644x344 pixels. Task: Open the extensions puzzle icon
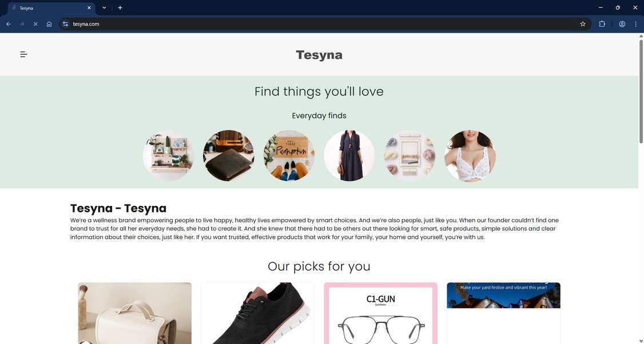[602, 24]
